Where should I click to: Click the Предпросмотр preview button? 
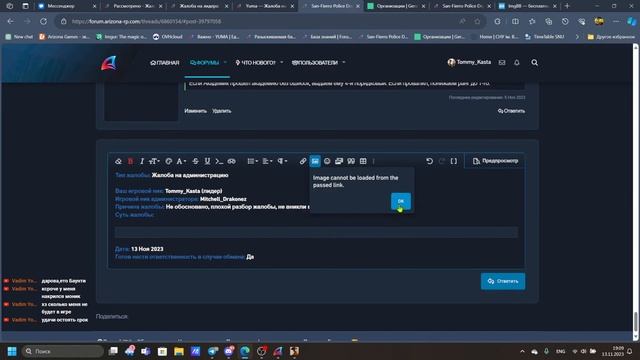(x=495, y=161)
